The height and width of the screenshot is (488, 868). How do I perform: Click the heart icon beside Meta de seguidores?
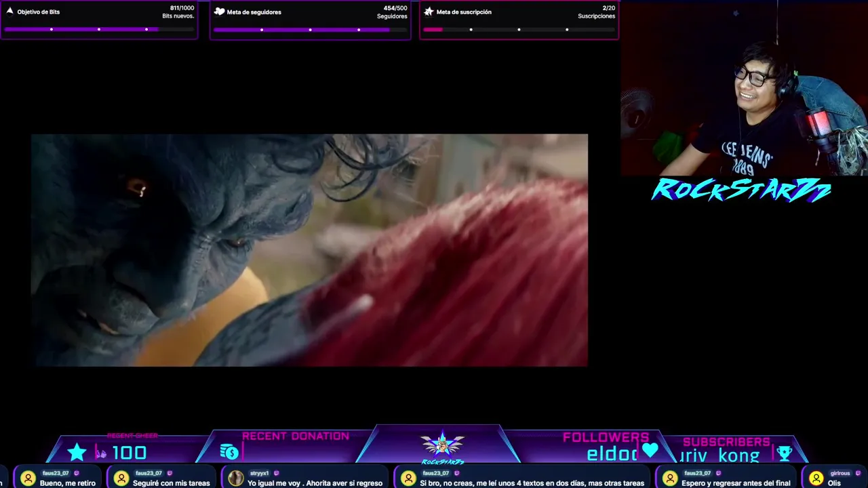tap(219, 12)
